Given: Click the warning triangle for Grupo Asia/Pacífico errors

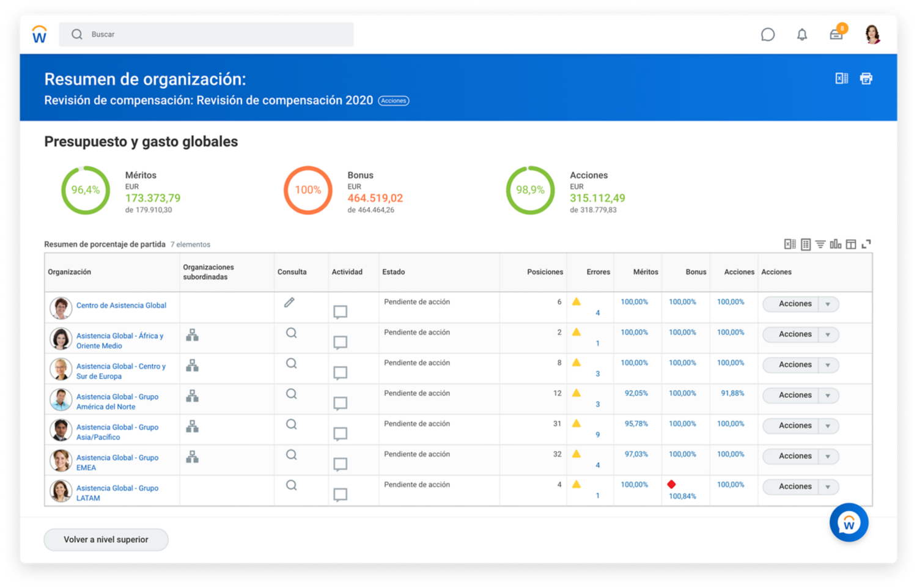Looking at the screenshot, I should point(575,423).
